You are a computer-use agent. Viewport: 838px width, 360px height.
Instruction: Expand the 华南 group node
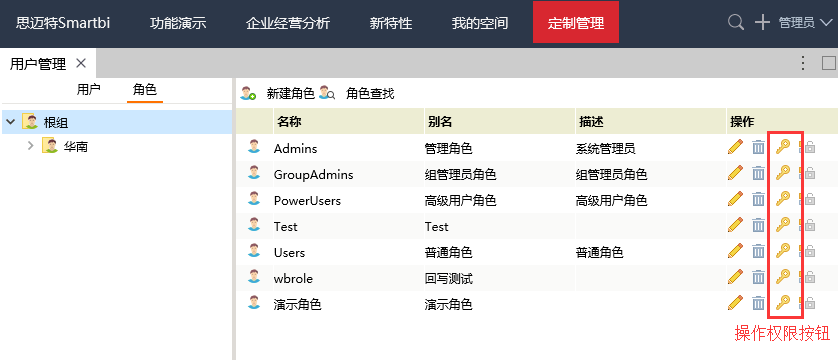[x=30, y=145]
